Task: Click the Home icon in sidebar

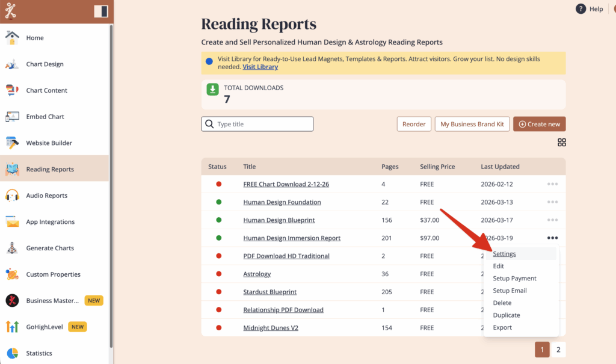Action: [12, 38]
